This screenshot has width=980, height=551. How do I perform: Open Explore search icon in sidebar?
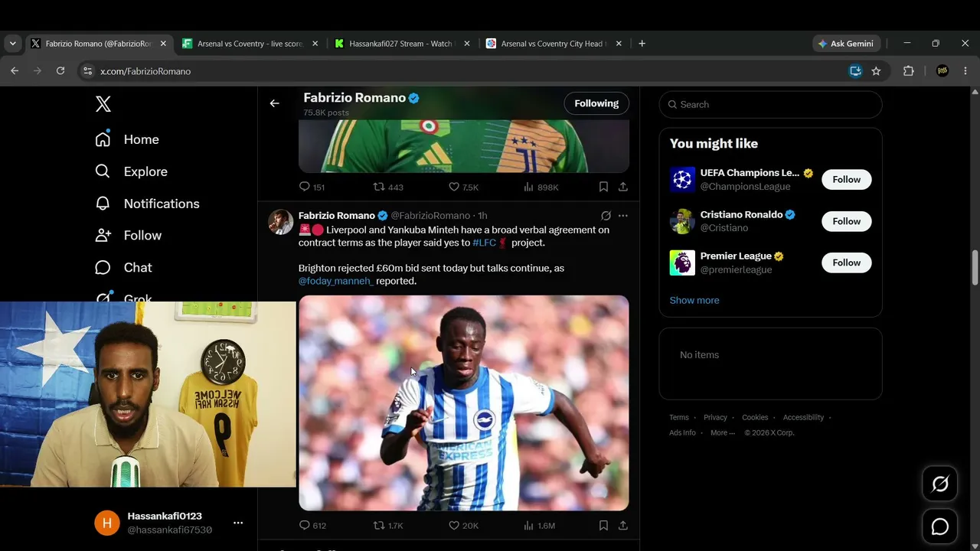point(103,171)
